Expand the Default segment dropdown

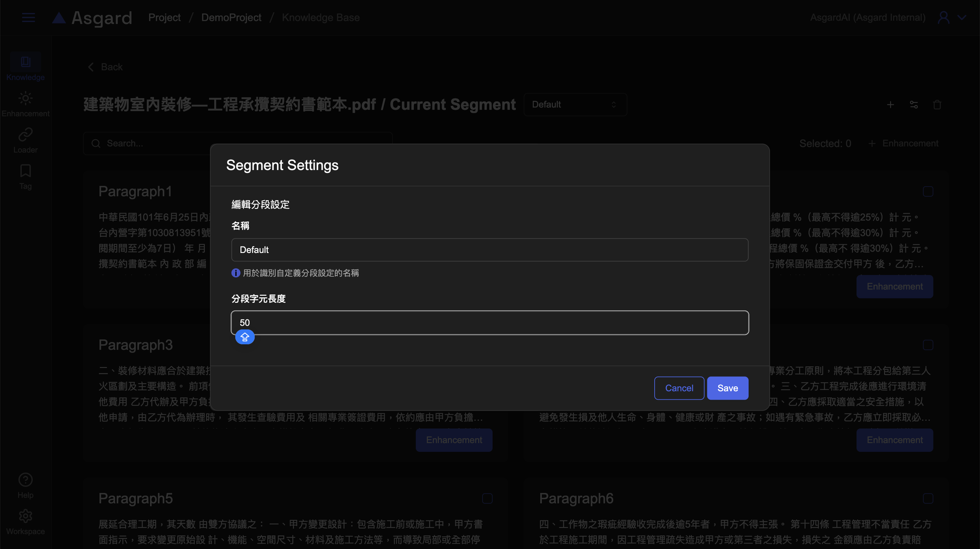pyautogui.click(x=575, y=105)
